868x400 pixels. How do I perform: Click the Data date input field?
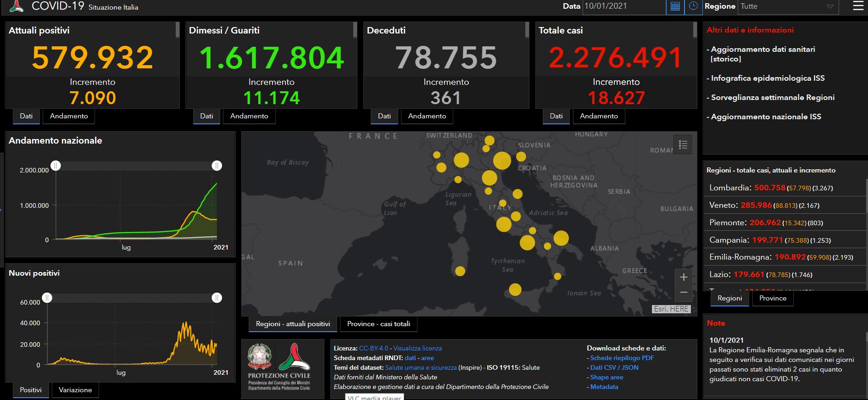[624, 6]
